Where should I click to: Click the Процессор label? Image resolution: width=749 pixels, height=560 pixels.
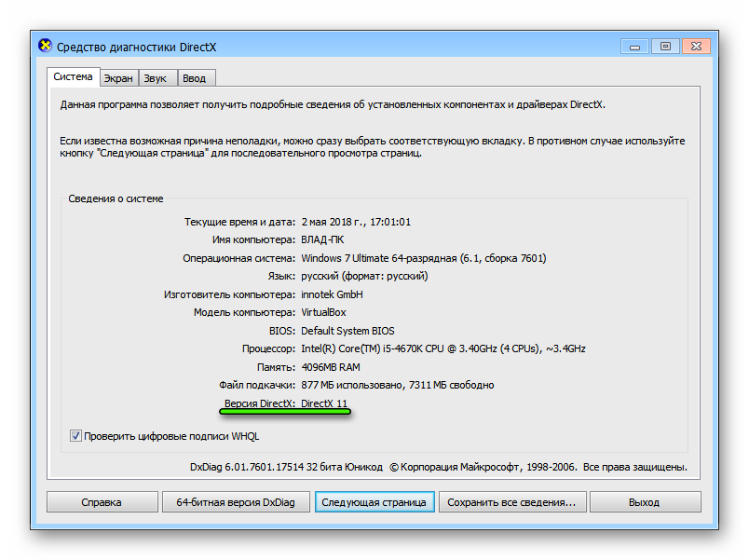click(268, 348)
